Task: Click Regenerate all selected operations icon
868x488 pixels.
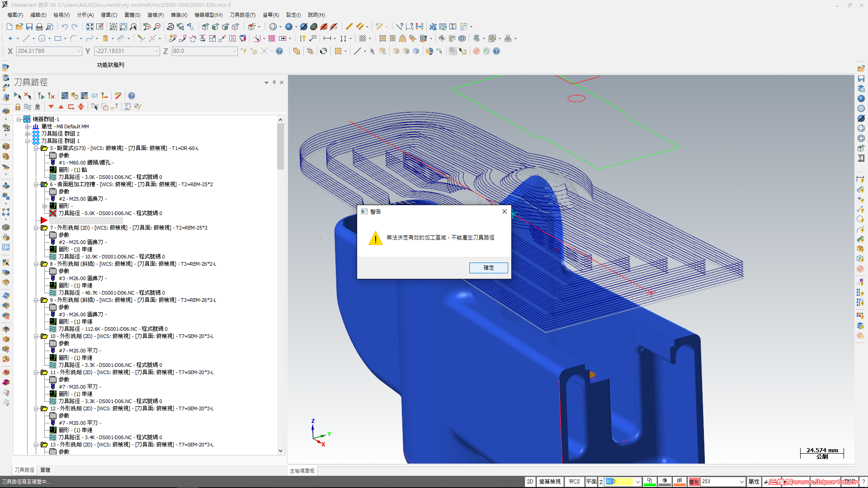Action: click(41, 96)
